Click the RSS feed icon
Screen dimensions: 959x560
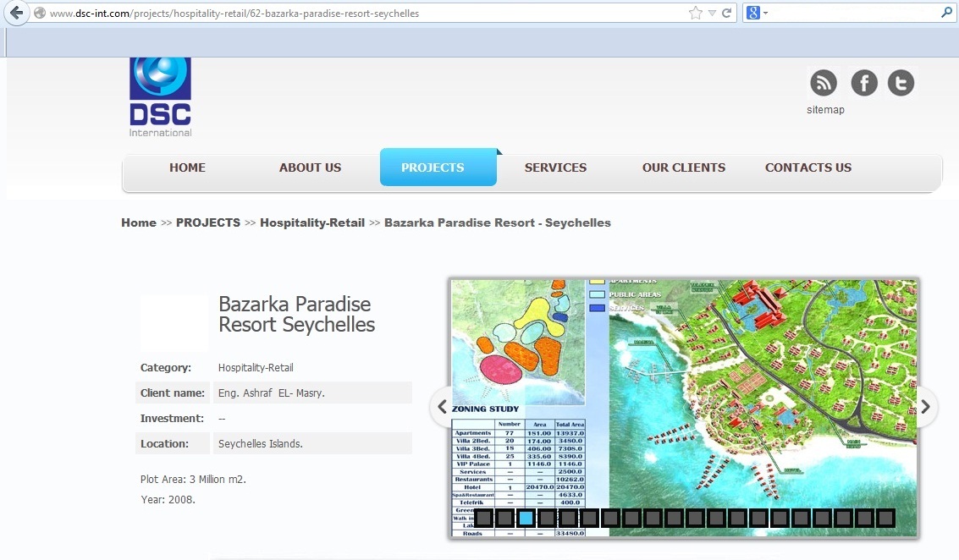[824, 82]
